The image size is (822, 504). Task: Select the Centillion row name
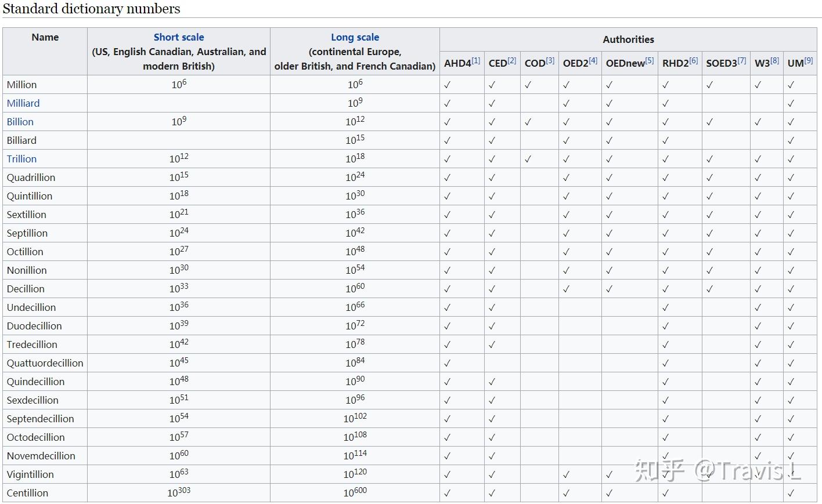coord(27,493)
